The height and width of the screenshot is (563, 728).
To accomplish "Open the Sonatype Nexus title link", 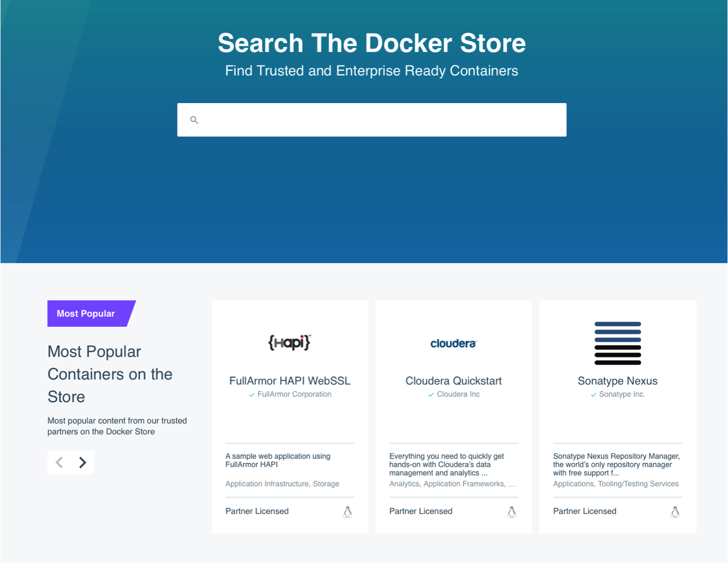I will point(617,381).
